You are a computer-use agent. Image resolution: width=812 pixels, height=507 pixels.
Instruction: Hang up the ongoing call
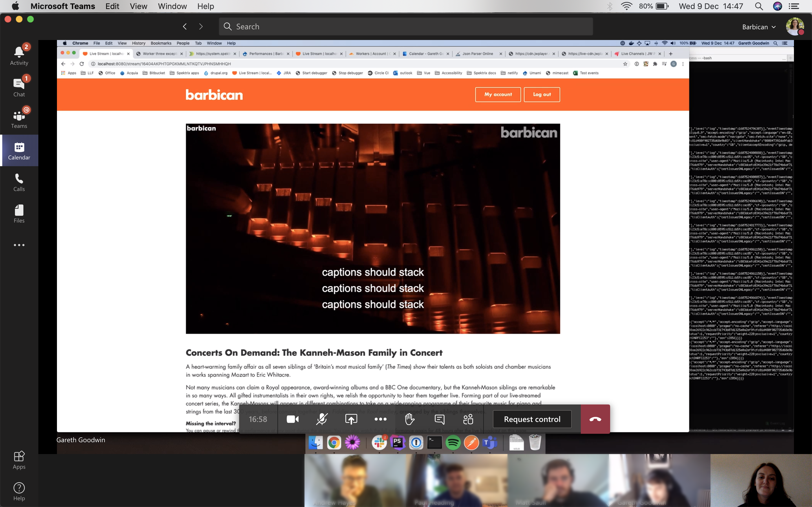(x=595, y=419)
